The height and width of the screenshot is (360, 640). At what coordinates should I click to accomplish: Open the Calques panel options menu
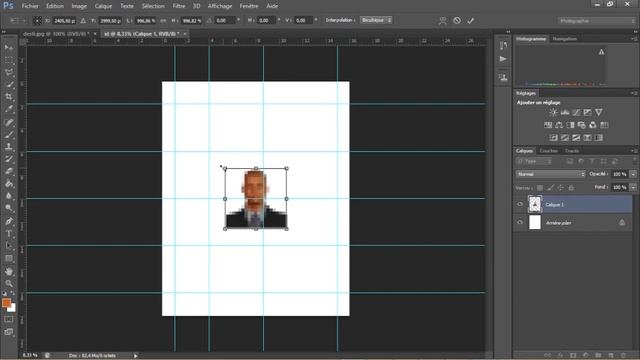[x=633, y=151]
